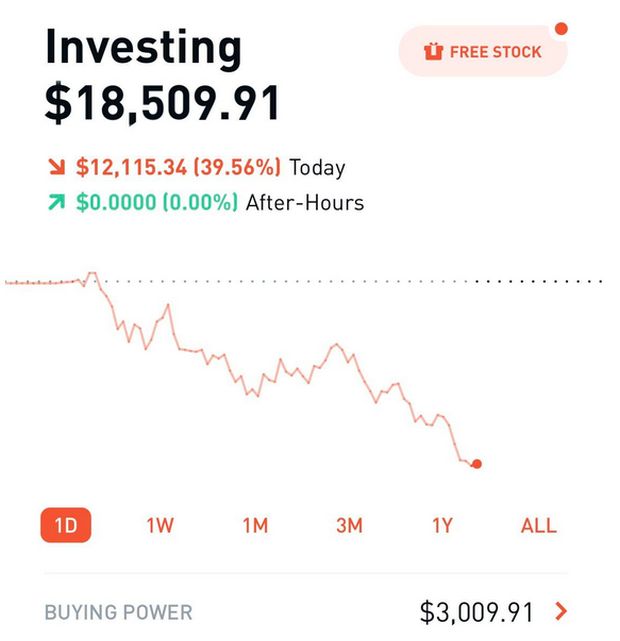The height and width of the screenshot is (641, 620).
Task: Tap the $3,009.91 buying power amount
Action: click(x=477, y=612)
